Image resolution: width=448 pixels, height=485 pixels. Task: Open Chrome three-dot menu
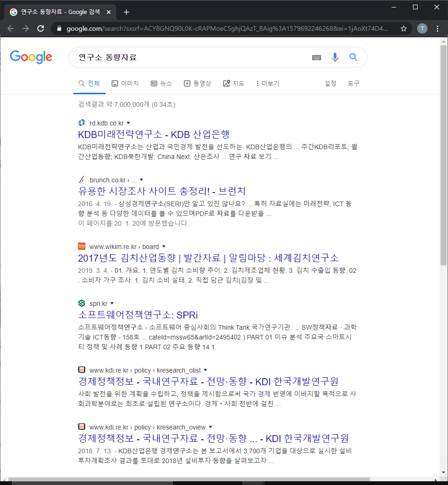(437, 29)
